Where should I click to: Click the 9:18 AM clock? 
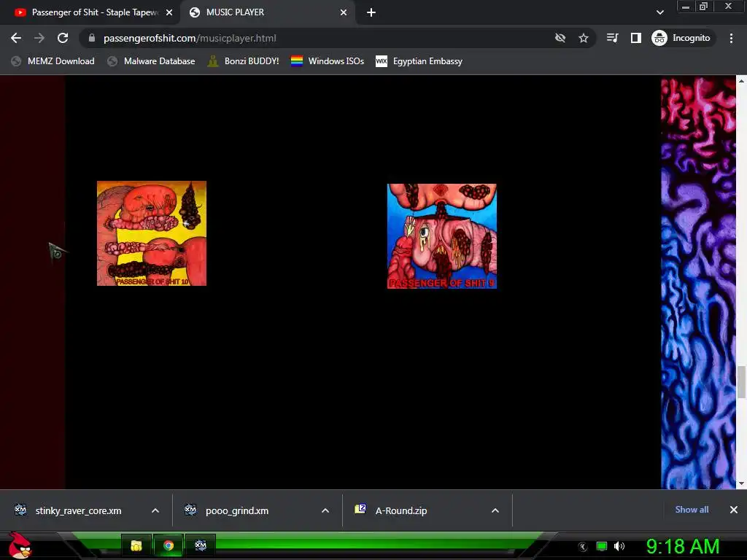683,546
